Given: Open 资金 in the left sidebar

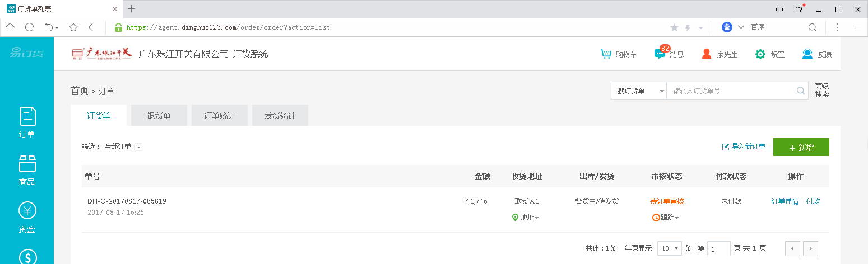Looking at the screenshot, I should point(27,218).
